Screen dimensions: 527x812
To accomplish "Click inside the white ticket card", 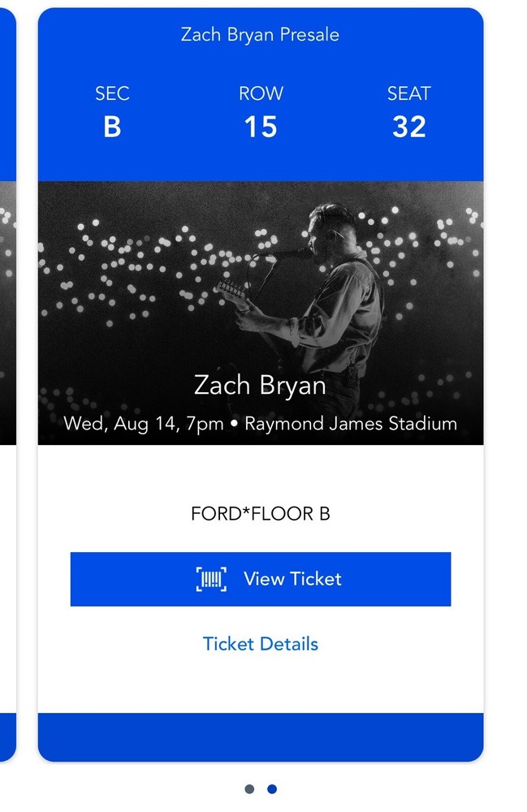I will (261, 690).
